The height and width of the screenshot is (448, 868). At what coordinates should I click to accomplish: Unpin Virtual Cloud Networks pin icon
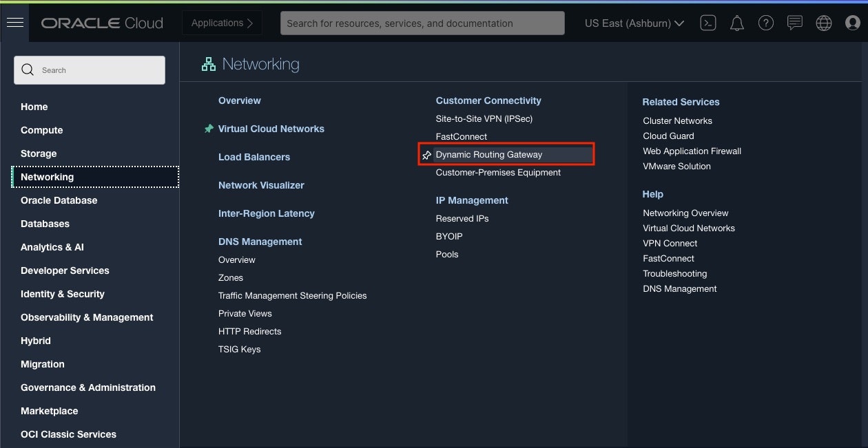tap(209, 129)
